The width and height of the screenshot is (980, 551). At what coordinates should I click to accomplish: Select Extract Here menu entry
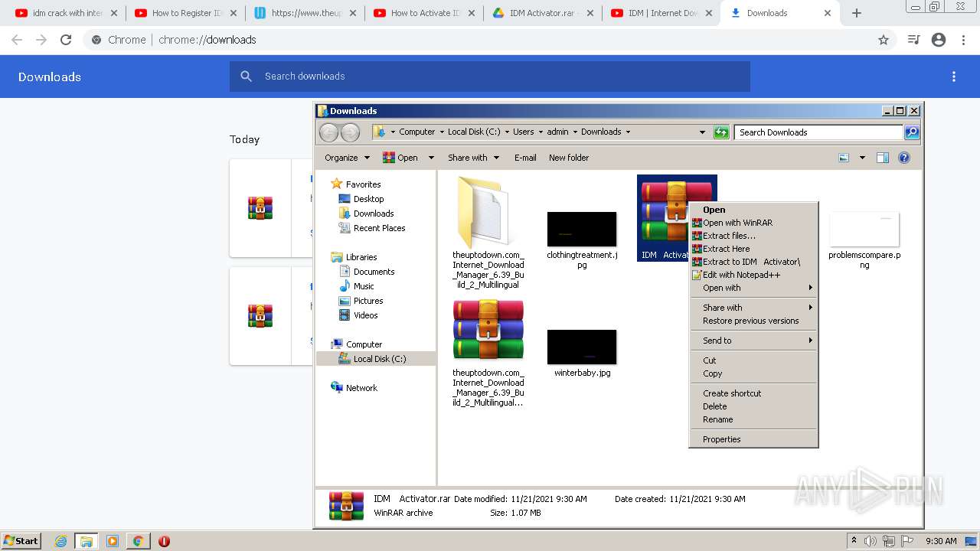coord(753,249)
